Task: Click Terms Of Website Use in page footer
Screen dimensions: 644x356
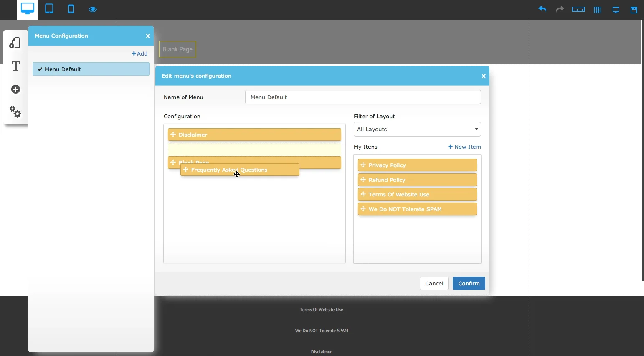Action: click(x=322, y=310)
